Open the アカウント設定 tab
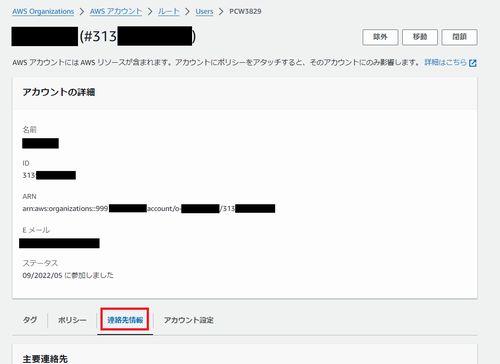The height and width of the screenshot is (364, 500). (188, 320)
